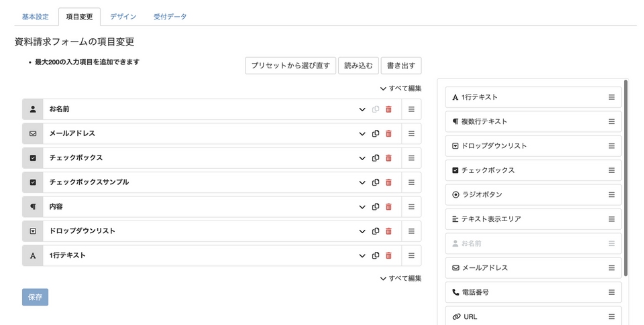This screenshot has height=325, width=644.
Task: Click drag handle of お名前 row
Action: pyautogui.click(x=411, y=109)
